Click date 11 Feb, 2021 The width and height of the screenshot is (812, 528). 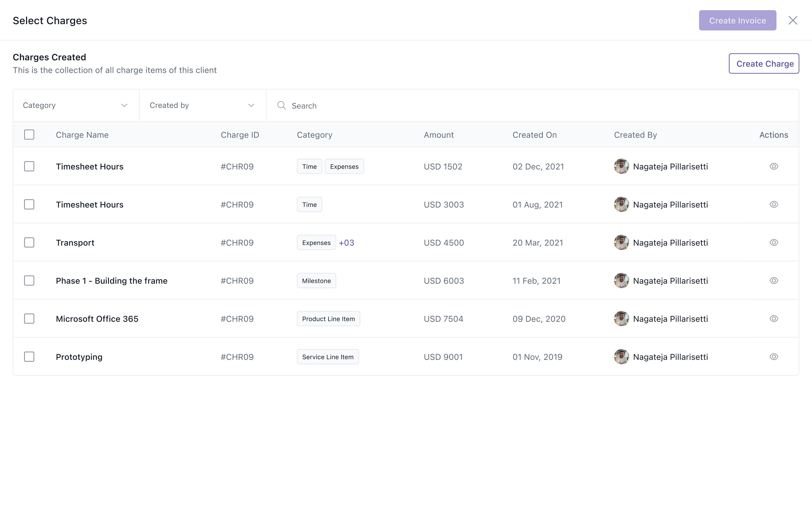click(x=536, y=281)
